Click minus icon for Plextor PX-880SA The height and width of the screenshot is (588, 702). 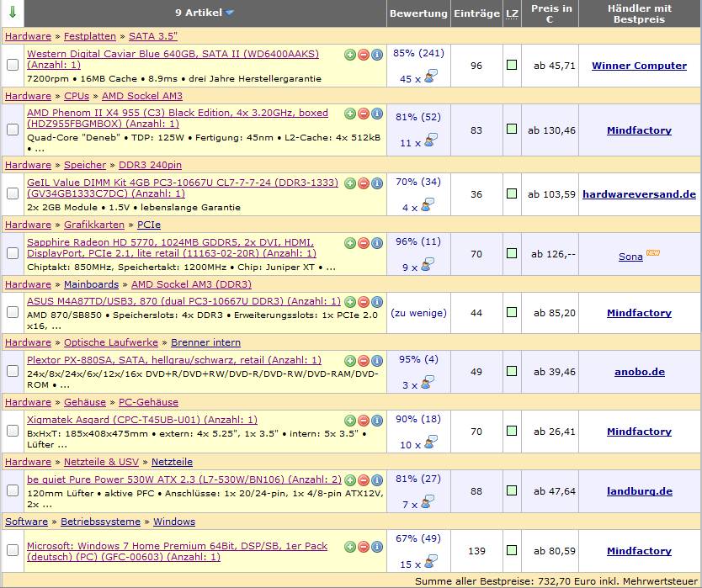pyautogui.click(x=364, y=361)
